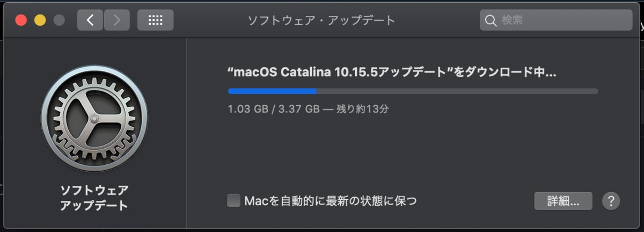Click the ソフトウェアアップデート label under the gear
This screenshot has width=644, height=232.
(94, 197)
